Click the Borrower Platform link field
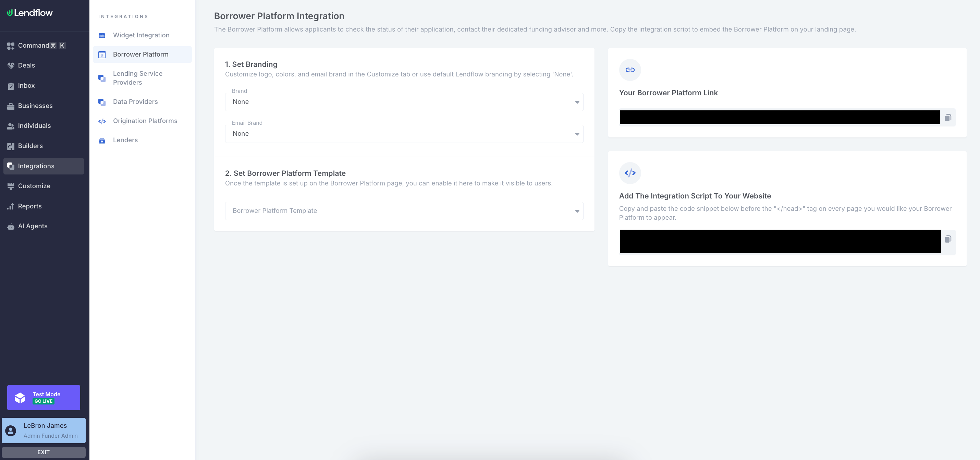Viewport: 980px width, 460px height. pos(780,117)
